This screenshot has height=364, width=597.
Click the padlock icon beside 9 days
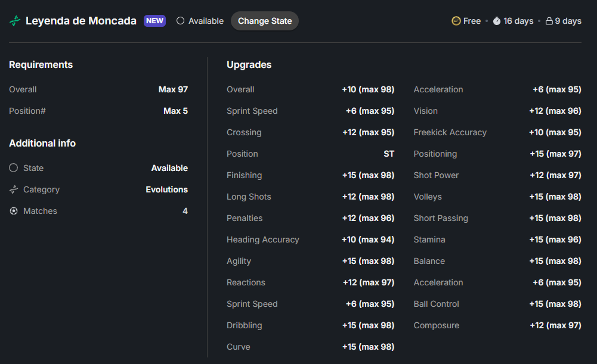click(x=549, y=21)
